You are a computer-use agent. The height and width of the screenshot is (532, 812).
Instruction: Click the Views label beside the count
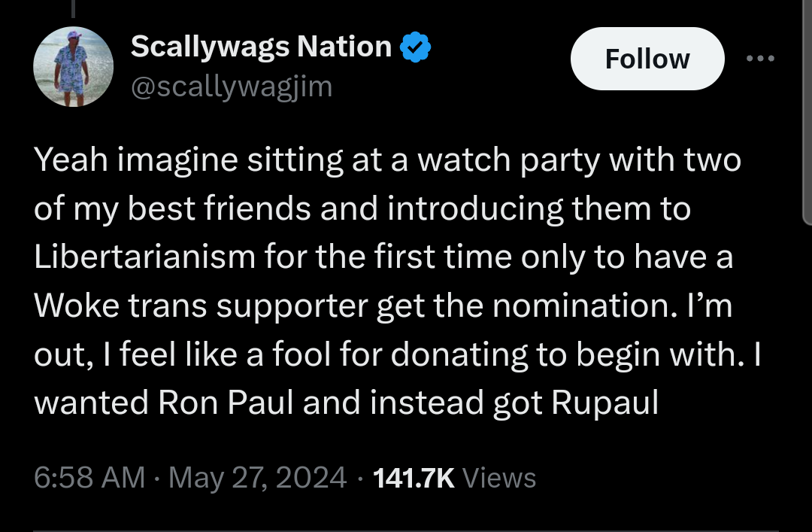click(x=499, y=478)
